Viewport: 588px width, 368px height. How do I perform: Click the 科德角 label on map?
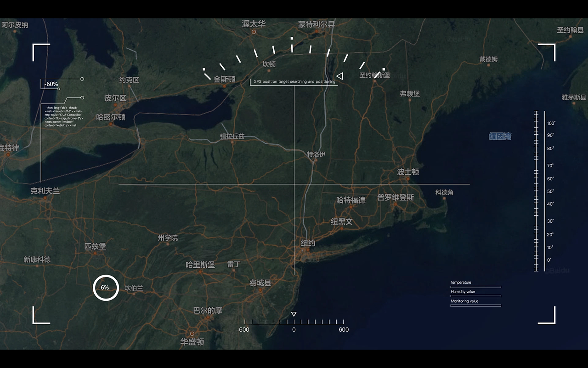click(x=444, y=192)
